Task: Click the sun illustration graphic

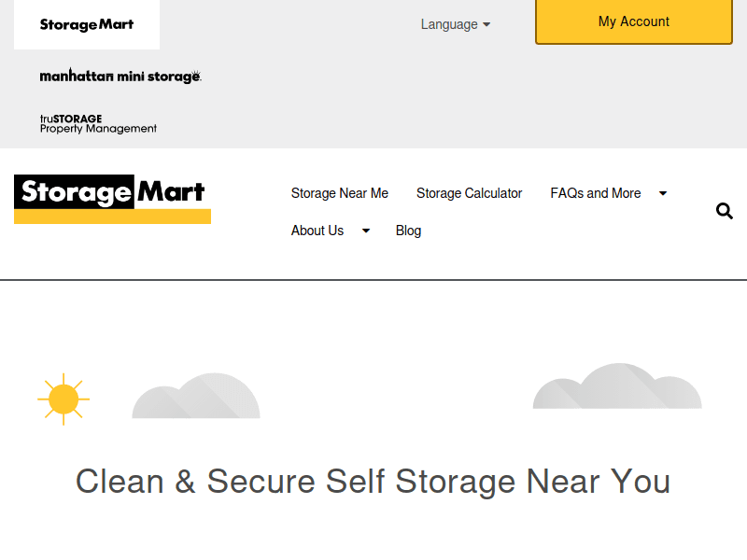Action: [x=63, y=400]
